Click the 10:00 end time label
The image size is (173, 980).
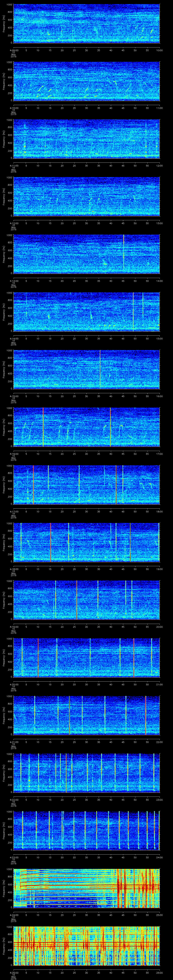[x=159, y=50]
